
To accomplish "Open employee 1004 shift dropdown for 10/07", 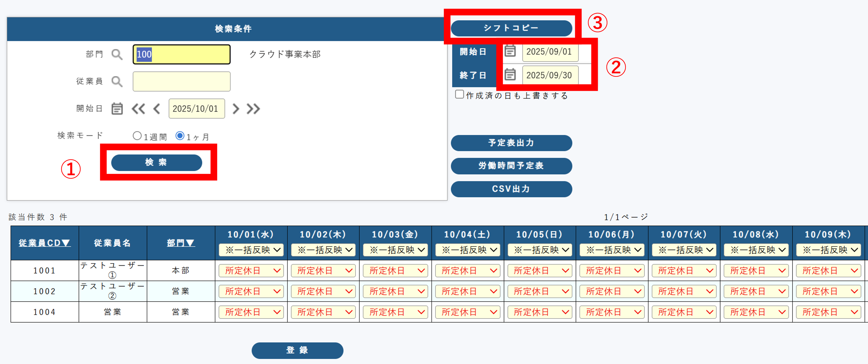I will click(684, 312).
